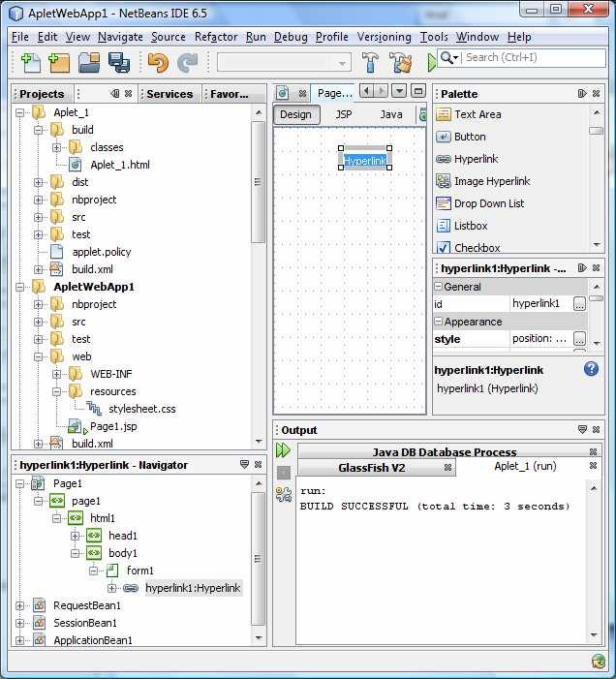Maximize the editor window icon
The width and height of the screenshot is (616, 679).
[x=417, y=91]
